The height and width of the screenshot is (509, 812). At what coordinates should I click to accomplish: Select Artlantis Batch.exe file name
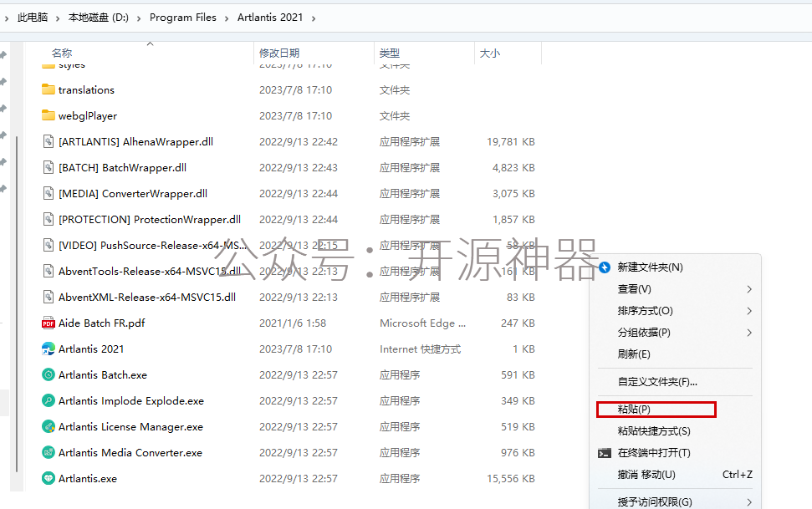coord(103,375)
